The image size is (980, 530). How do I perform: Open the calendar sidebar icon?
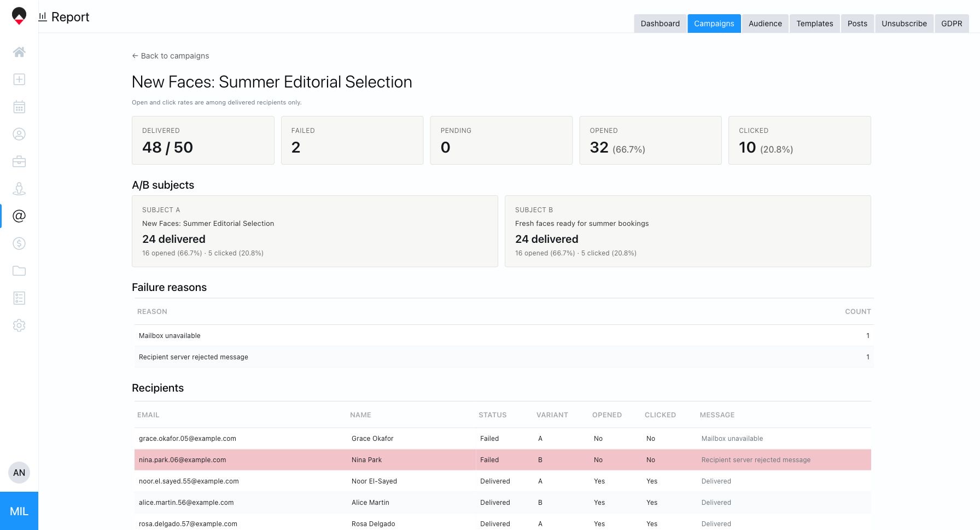point(19,107)
